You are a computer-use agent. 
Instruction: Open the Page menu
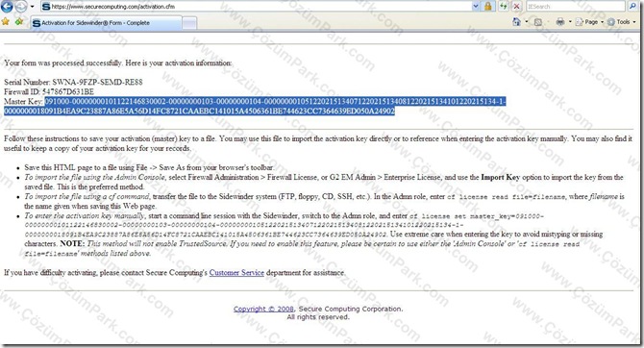590,22
